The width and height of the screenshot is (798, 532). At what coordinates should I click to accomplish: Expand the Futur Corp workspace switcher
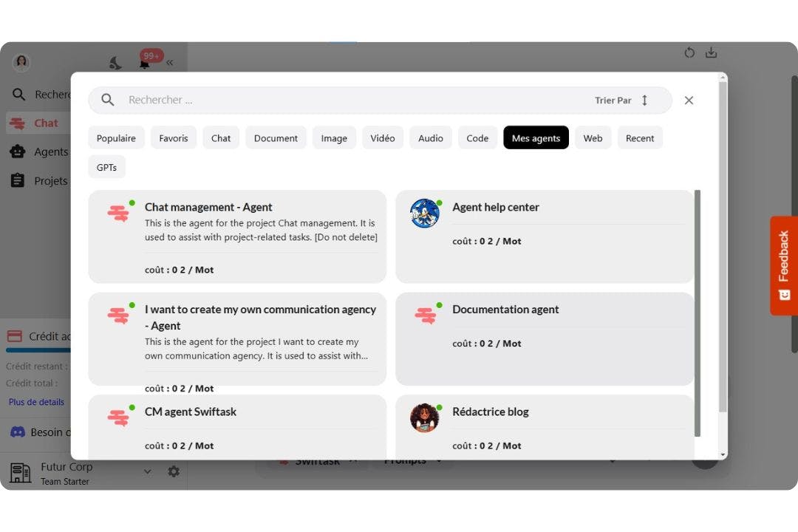click(x=147, y=471)
